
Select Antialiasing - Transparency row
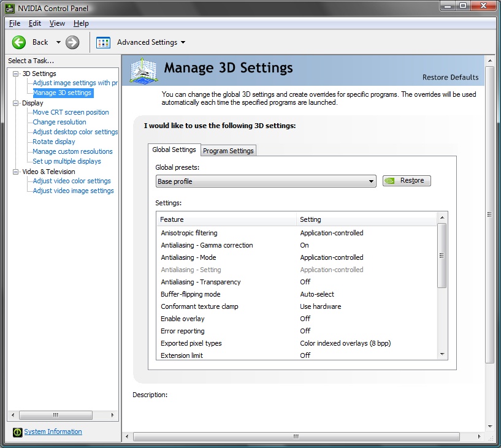(297, 282)
